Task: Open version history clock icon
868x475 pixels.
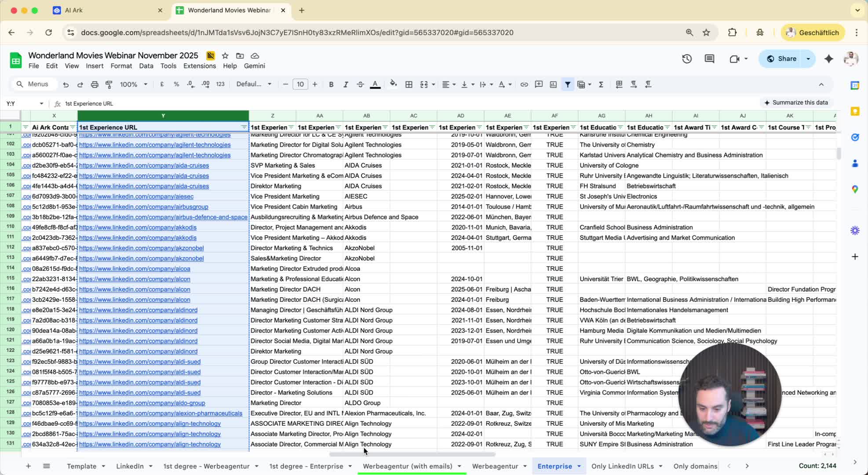Action: (x=687, y=59)
